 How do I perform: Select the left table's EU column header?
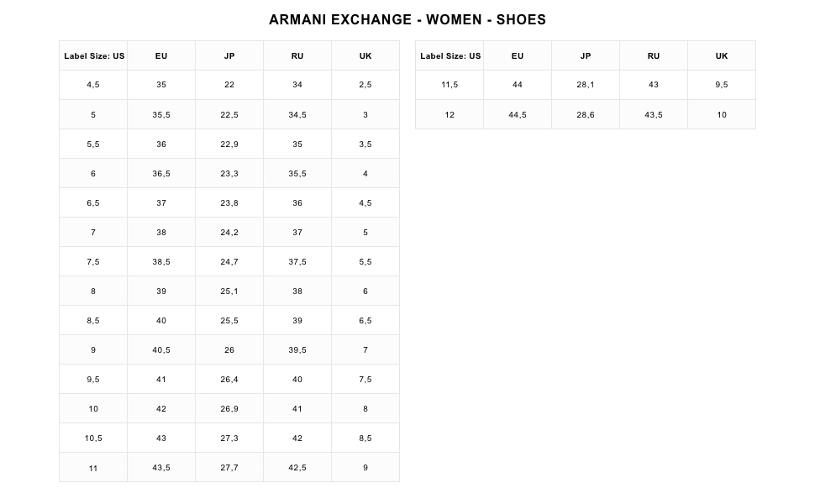pos(161,55)
